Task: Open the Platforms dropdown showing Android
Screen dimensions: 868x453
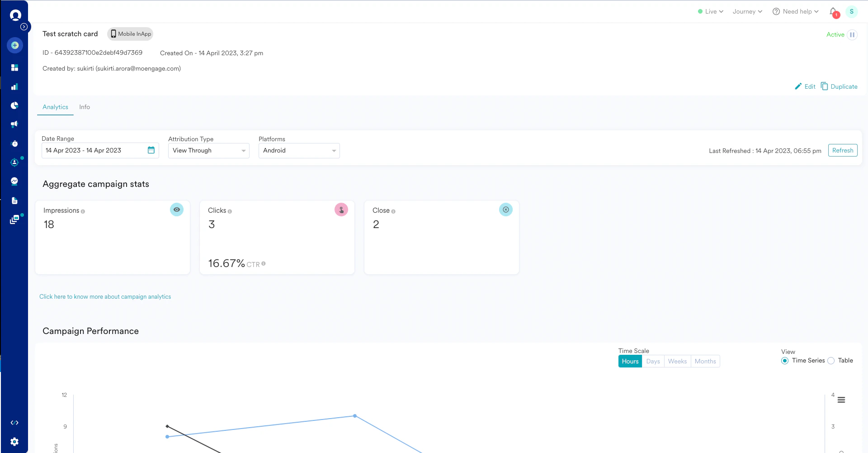Action: (299, 150)
